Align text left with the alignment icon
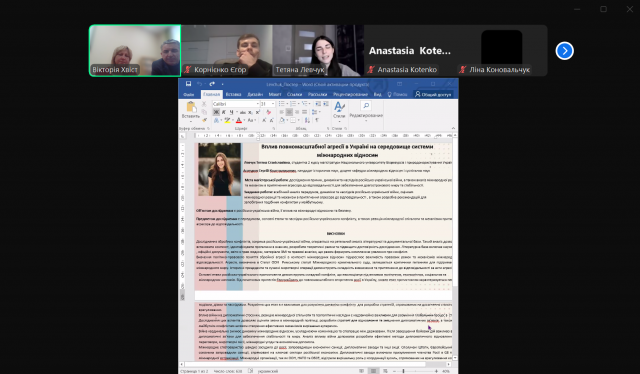 (282, 112)
